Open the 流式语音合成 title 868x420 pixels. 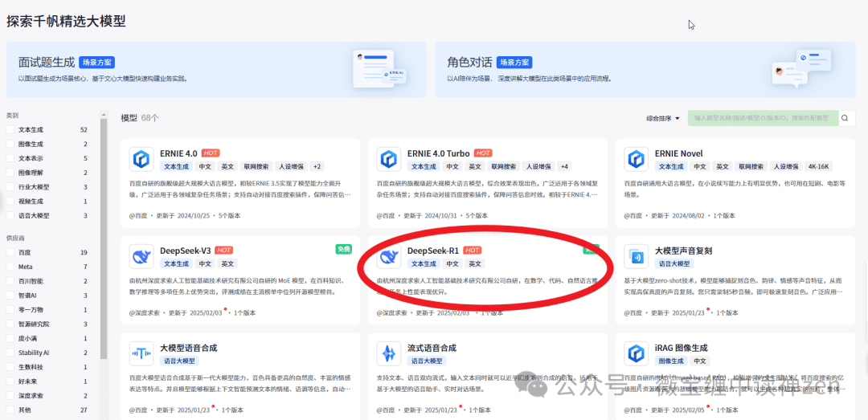point(432,348)
